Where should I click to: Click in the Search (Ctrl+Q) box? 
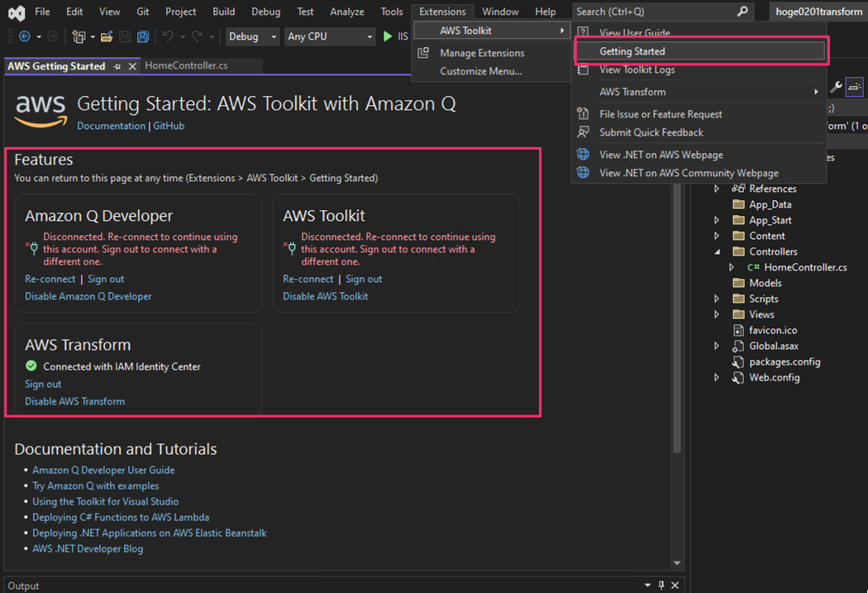click(x=653, y=12)
